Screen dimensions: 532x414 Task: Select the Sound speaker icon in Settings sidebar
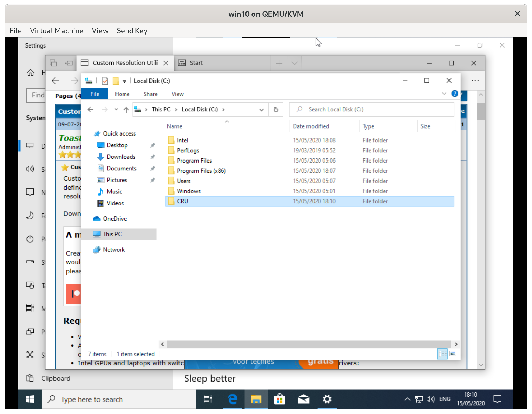[x=30, y=169]
